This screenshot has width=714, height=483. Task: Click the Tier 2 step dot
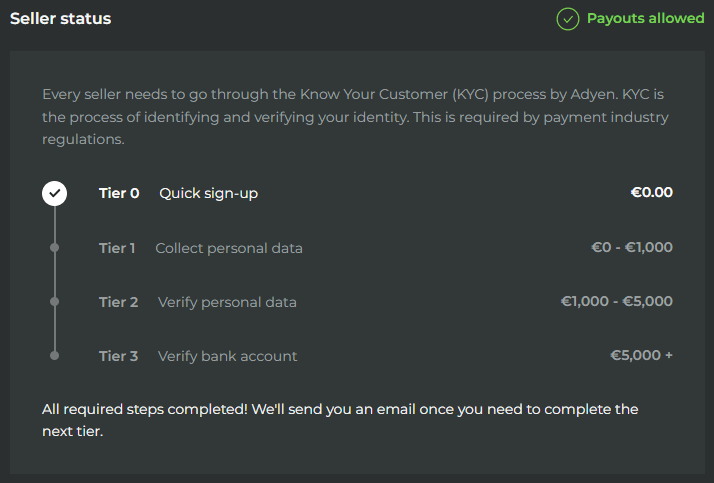click(x=54, y=302)
